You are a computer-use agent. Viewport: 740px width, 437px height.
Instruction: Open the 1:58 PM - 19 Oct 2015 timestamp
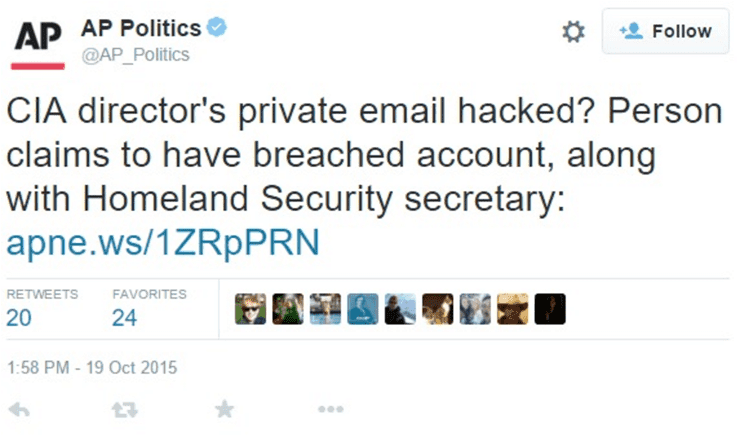(91, 367)
